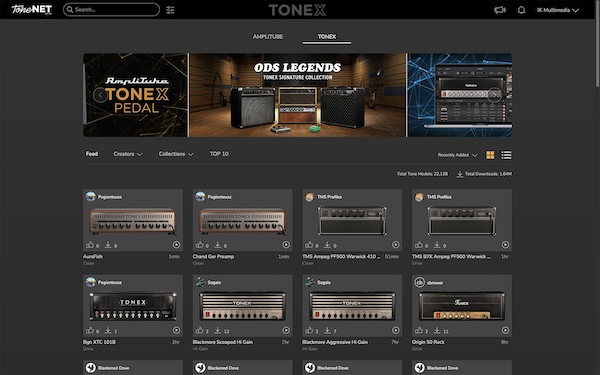
Task: Select the TONEX tab
Action: click(x=327, y=37)
